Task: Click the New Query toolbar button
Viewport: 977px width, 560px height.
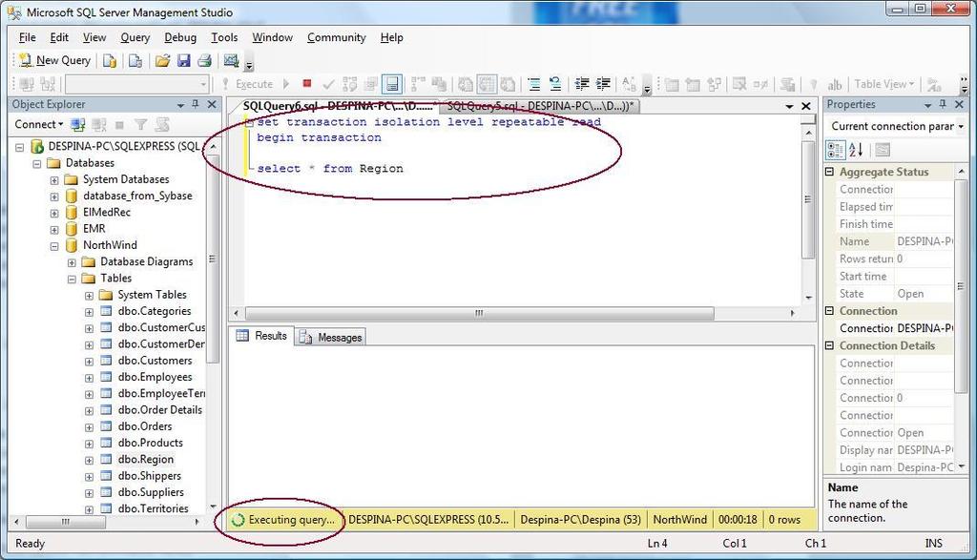Action: click(54, 60)
